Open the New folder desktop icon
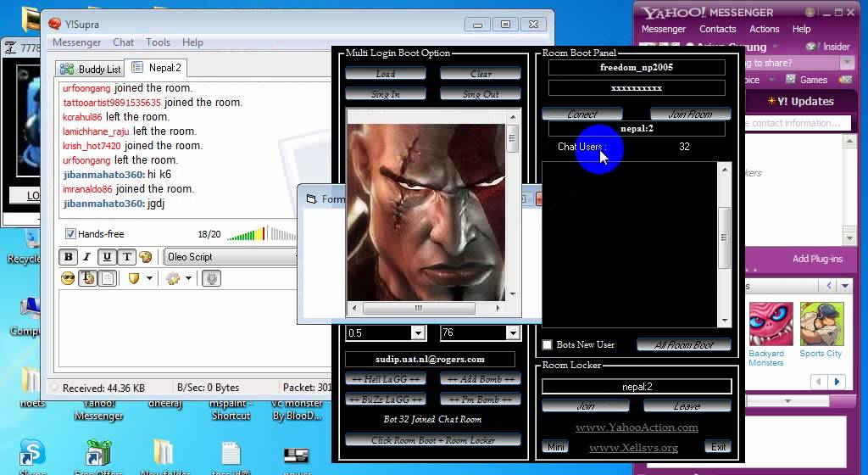868x475 pixels. (x=164, y=453)
